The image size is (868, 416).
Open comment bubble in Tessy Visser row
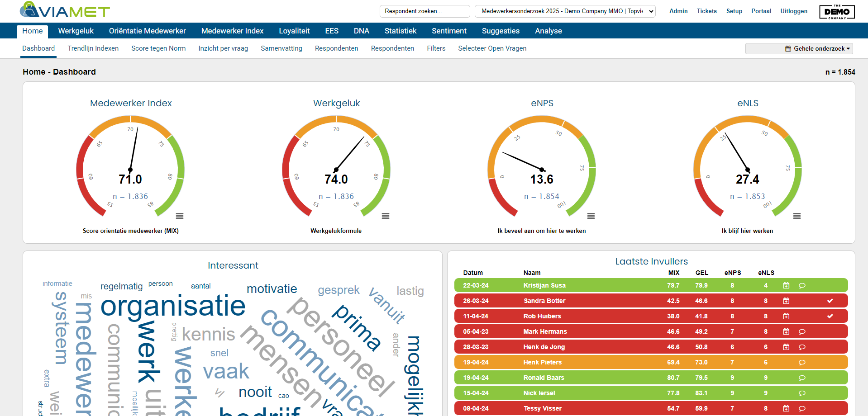802,408
